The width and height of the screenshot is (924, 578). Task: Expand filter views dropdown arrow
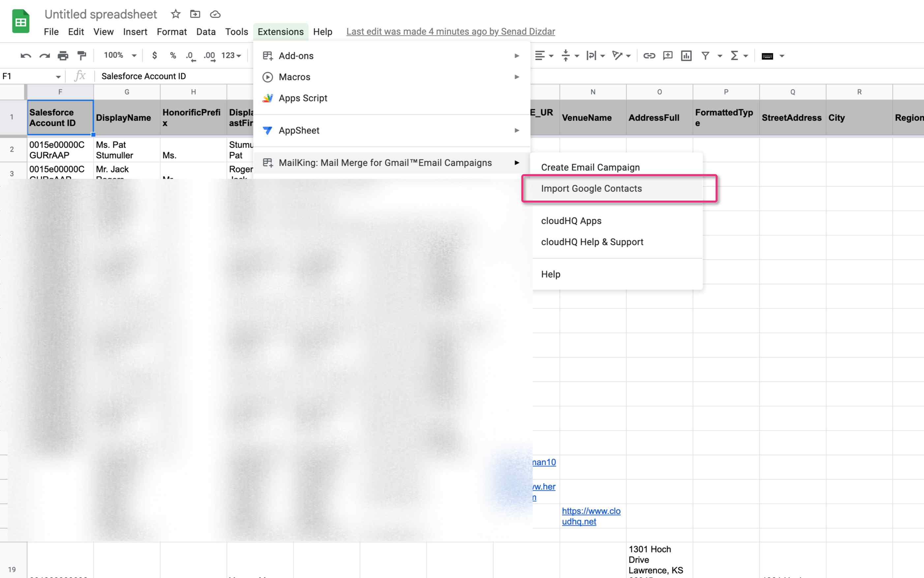click(x=720, y=56)
